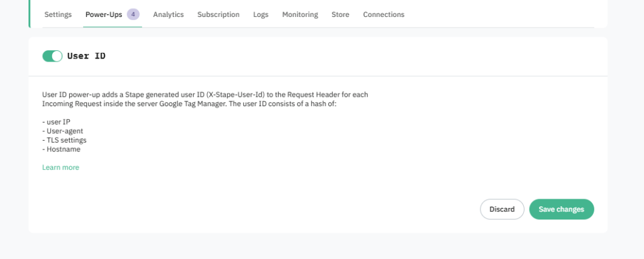
Task: Click the 'user IP' list entry
Action: coord(58,122)
